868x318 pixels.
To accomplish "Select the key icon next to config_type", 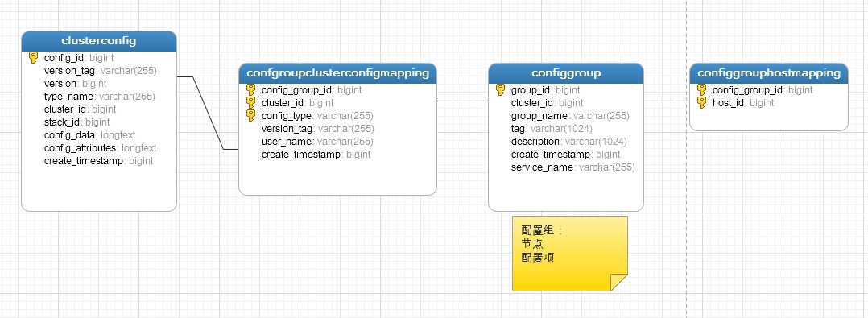I will coord(250,115).
